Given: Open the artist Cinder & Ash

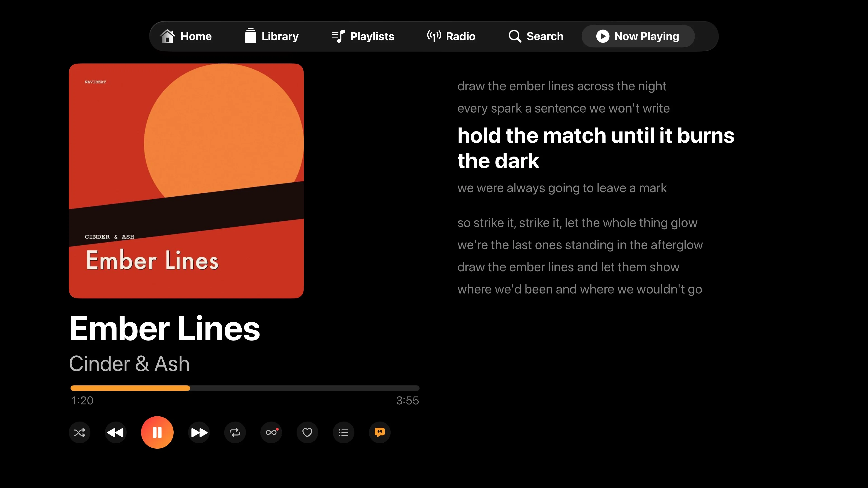Looking at the screenshot, I should tap(129, 364).
